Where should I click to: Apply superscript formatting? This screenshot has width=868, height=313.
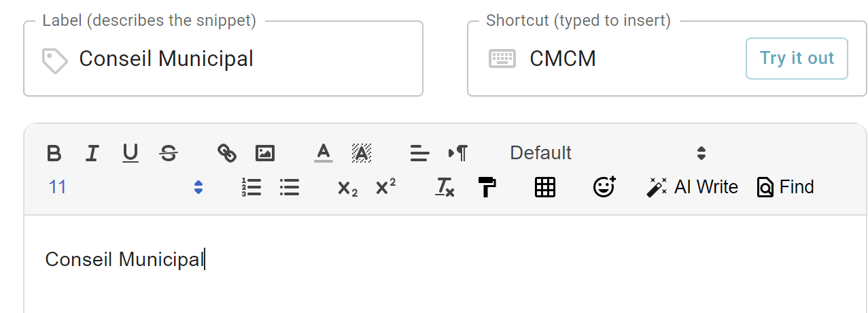click(x=385, y=187)
